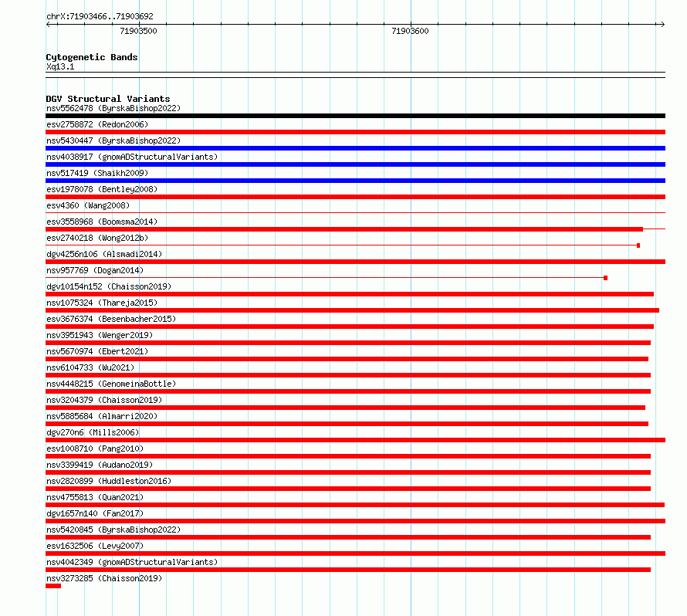Screen dimensions: 687x616
Task: Open nsv1075324 (Thareja2015) label
Action: coord(102,303)
